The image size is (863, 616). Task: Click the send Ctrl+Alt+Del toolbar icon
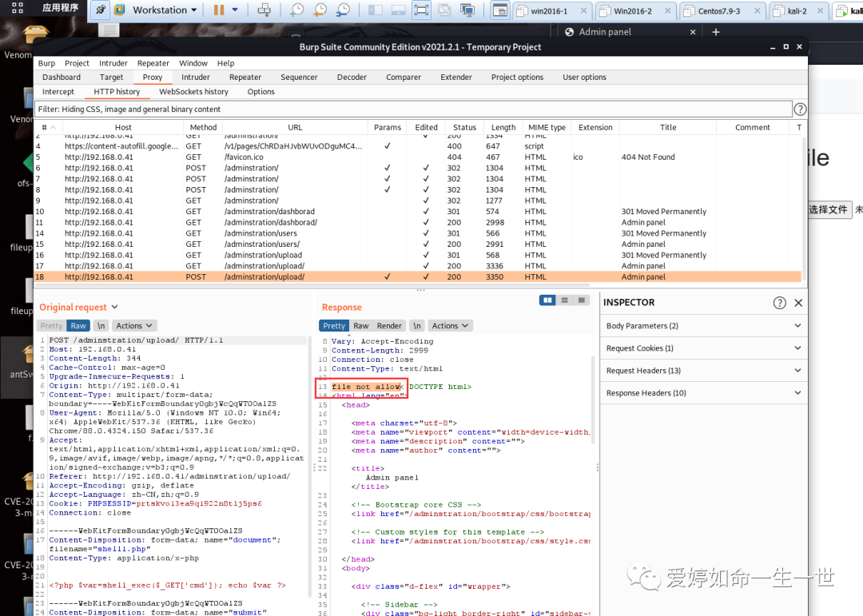[x=264, y=10]
